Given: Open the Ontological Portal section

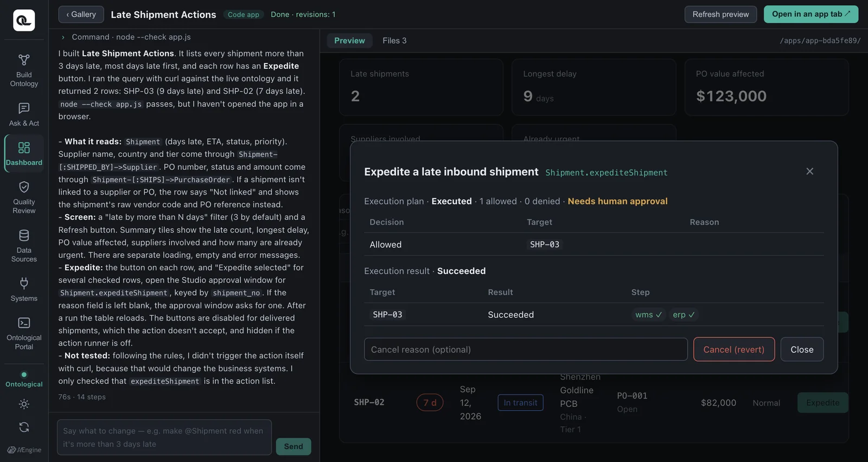Looking at the screenshot, I should coord(24,333).
